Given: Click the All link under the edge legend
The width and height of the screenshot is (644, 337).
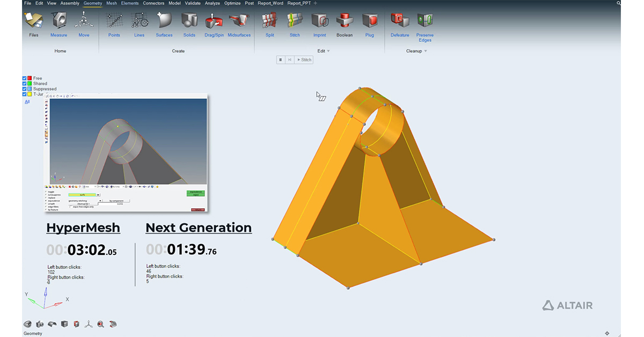Looking at the screenshot, I should [x=27, y=101].
